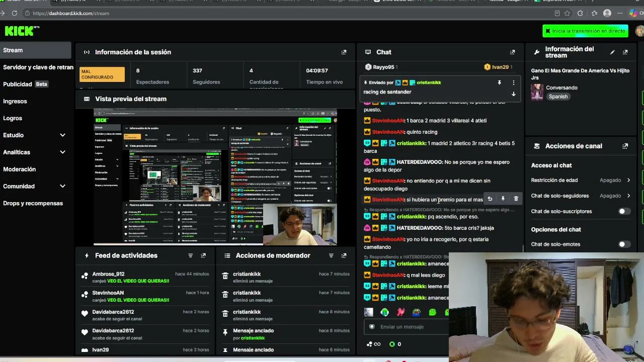This screenshot has height=362, width=644.
Task: Filter the Acciones de moderador list
Action: tap(331, 255)
